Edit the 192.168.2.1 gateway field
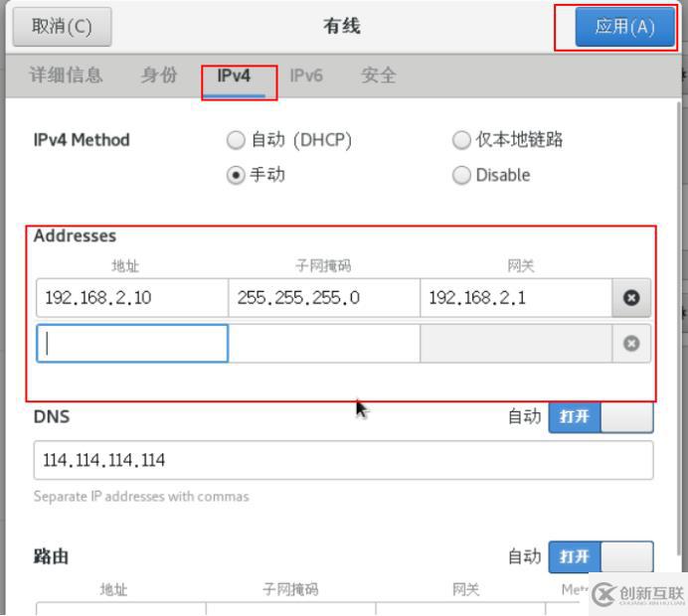 516,298
